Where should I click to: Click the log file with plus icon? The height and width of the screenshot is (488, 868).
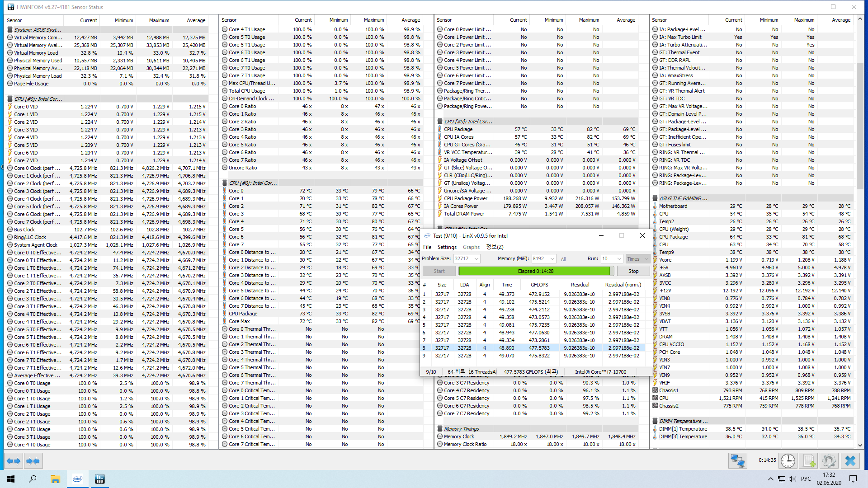(808, 461)
